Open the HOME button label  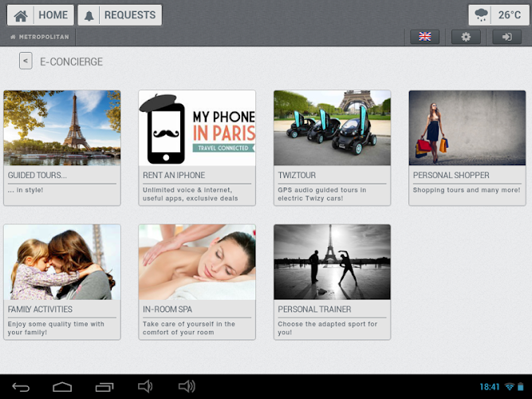click(x=53, y=15)
